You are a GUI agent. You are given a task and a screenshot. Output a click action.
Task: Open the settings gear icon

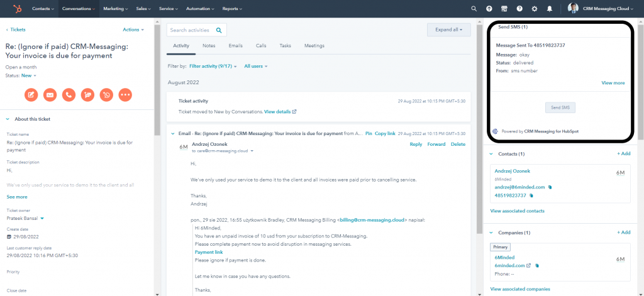point(535,9)
